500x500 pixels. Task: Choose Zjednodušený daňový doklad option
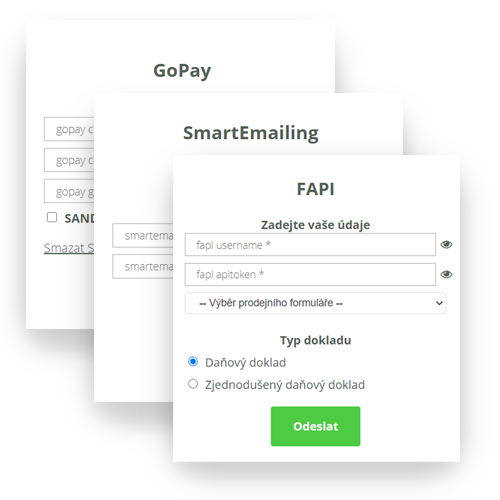tap(193, 384)
